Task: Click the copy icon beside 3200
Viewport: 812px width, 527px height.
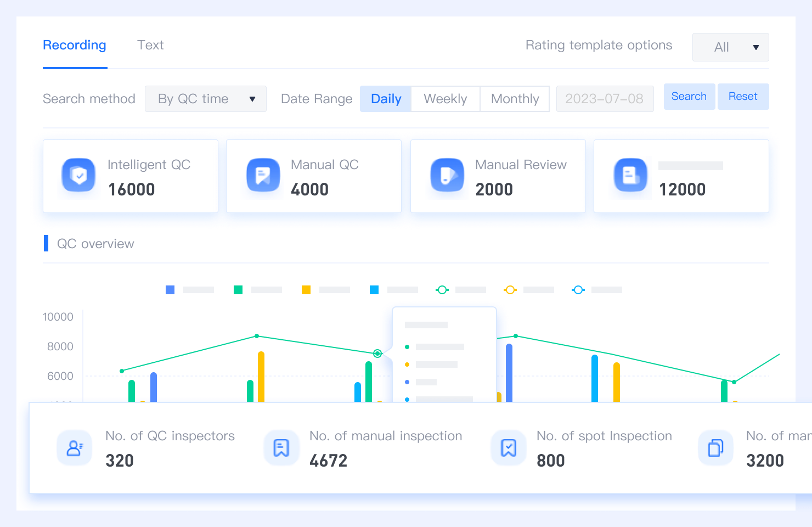Action: coord(715,448)
